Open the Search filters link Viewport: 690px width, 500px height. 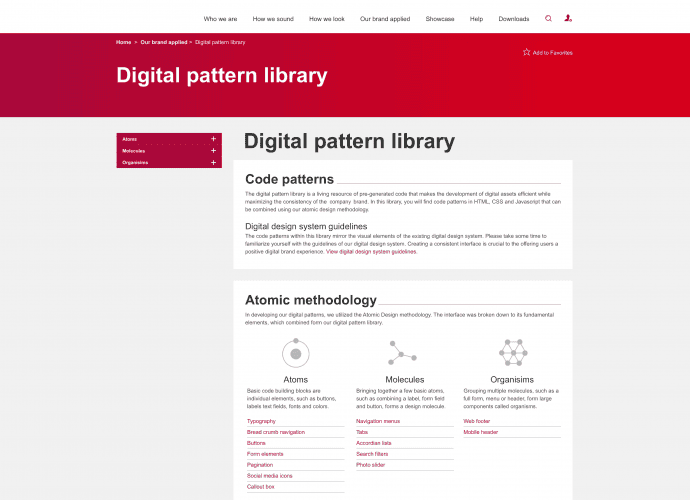click(x=372, y=454)
